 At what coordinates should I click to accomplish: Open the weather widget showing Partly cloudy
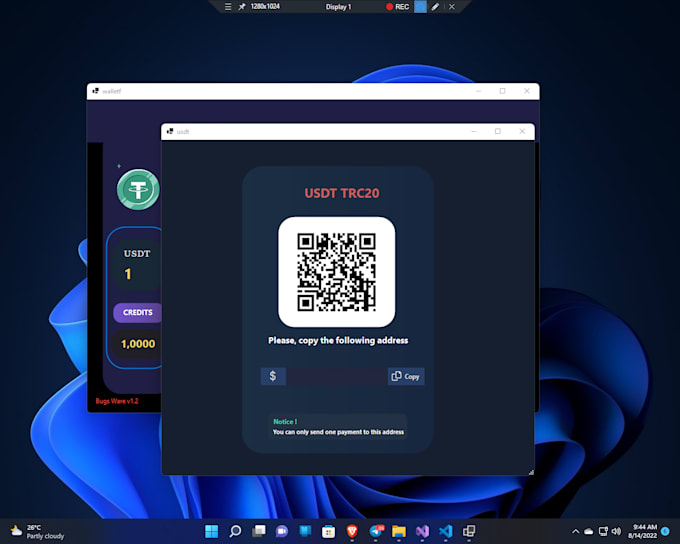click(x=37, y=531)
